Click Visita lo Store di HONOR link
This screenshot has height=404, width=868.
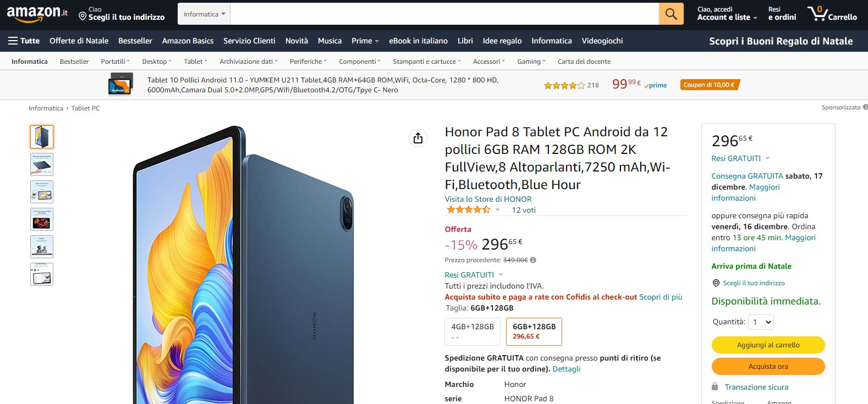point(488,199)
